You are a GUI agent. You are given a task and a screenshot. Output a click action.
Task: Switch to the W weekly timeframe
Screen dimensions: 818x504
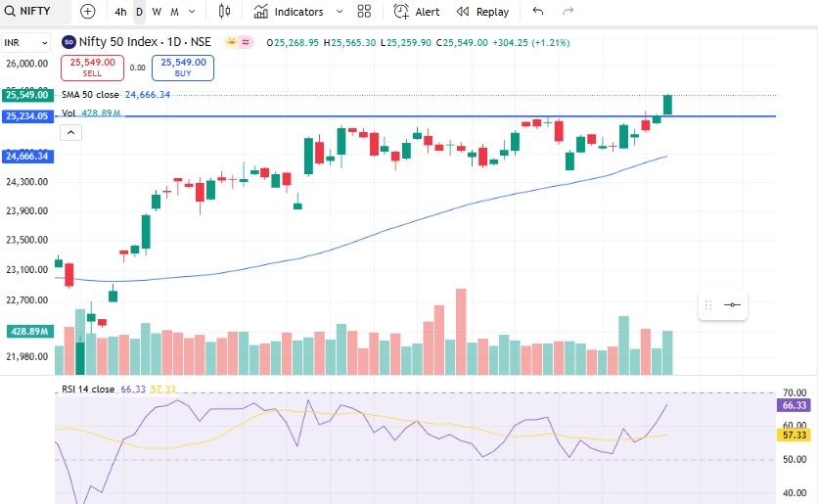157,12
